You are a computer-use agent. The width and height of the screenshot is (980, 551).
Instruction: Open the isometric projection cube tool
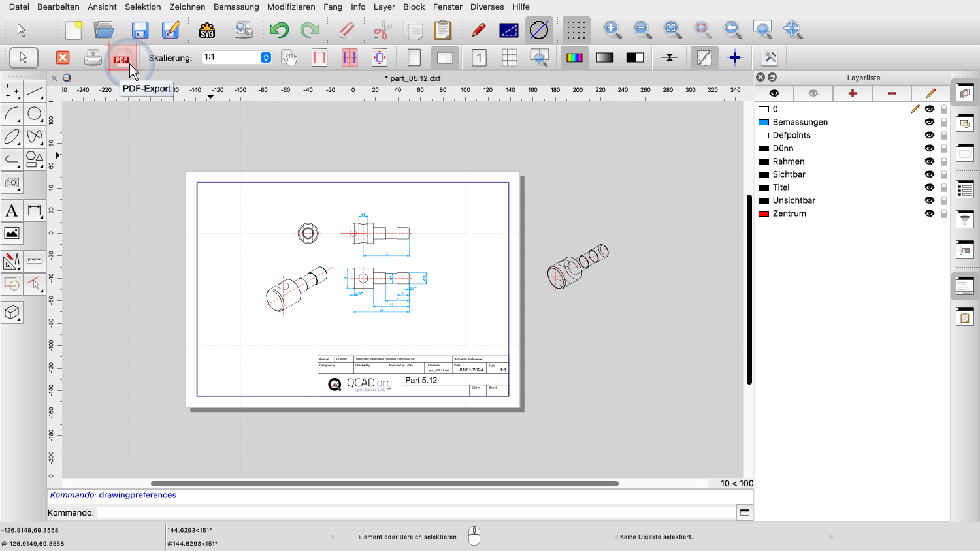(x=12, y=313)
